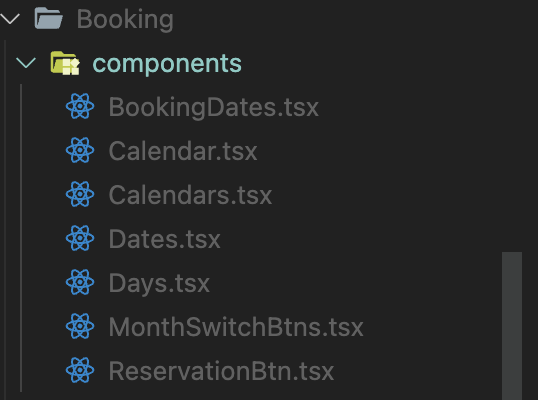Open MonthSwitchBtns.tsx file

point(236,327)
